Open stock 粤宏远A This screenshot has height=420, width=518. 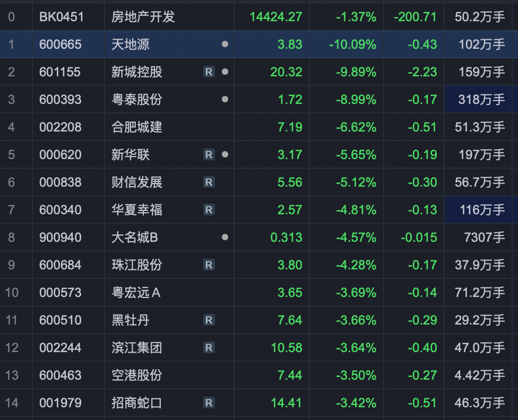pos(136,293)
